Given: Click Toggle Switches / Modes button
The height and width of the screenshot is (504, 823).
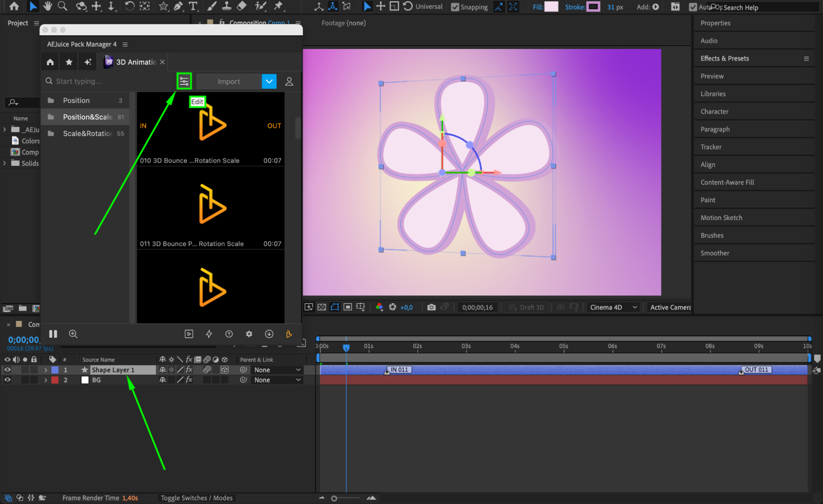Looking at the screenshot, I should pos(196,498).
